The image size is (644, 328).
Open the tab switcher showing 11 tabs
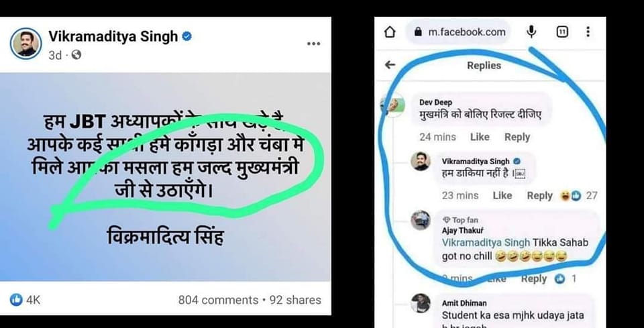[561, 32]
